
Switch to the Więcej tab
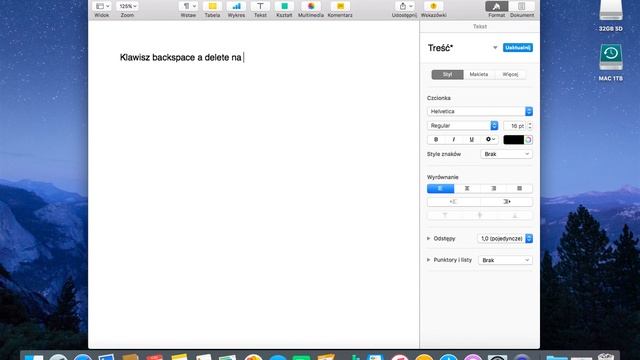(510, 74)
